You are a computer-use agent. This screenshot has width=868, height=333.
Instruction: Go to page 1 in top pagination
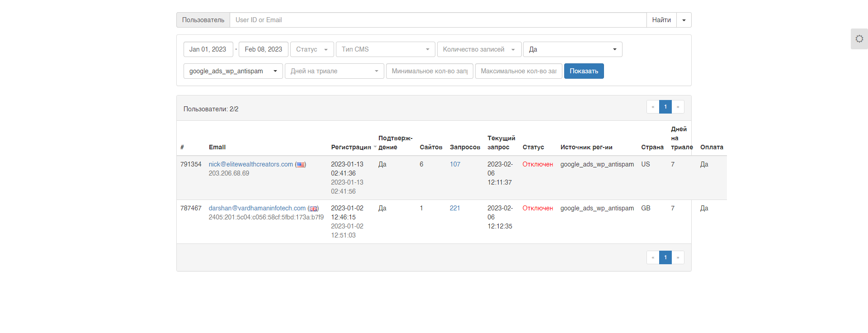pyautogui.click(x=665, y=107)
